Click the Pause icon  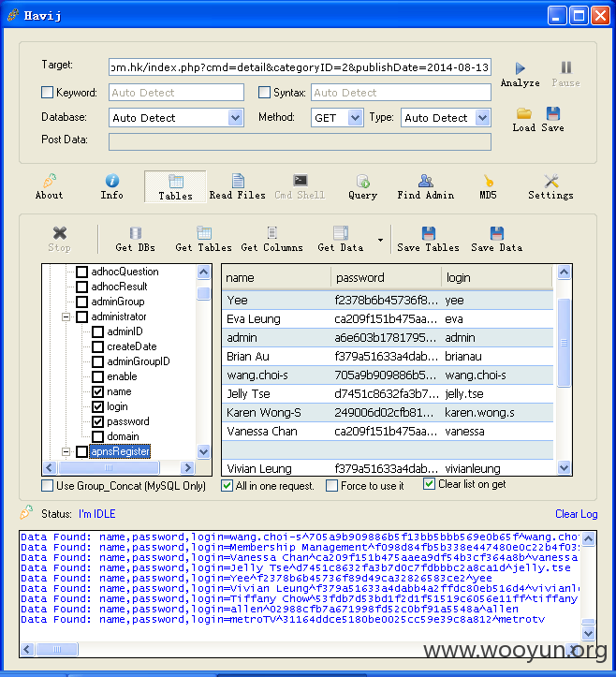[x=566, y=67]
